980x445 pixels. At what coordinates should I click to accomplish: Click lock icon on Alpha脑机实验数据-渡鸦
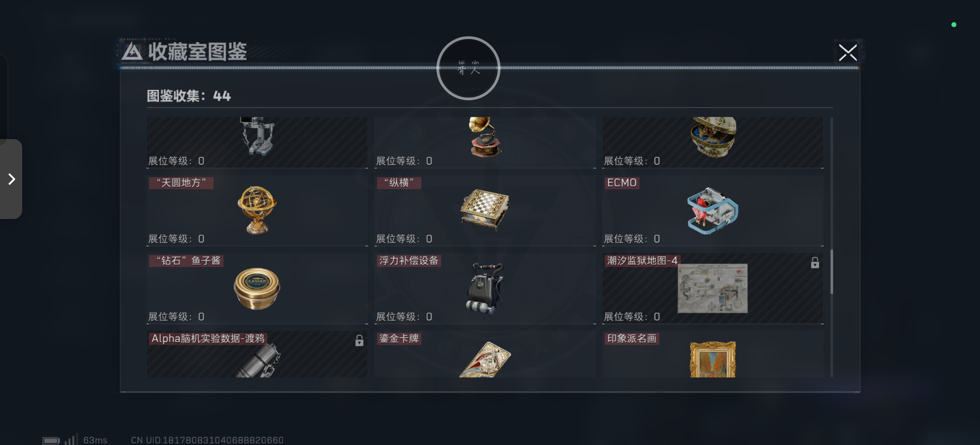click(x=359, y=340)
